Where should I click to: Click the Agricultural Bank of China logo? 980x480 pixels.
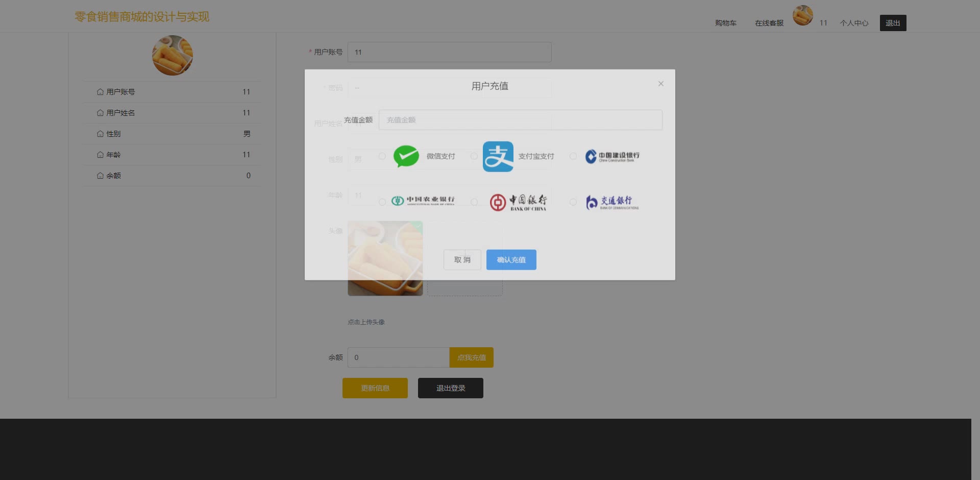tap(423, 201)
